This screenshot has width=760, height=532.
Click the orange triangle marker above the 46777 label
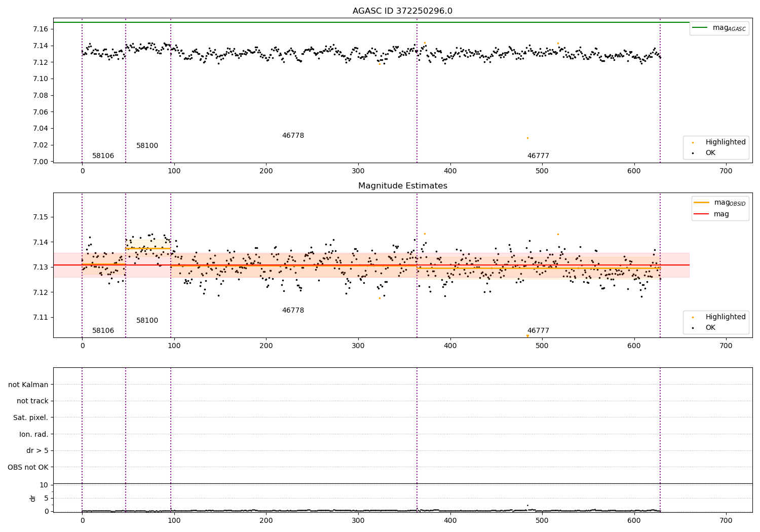click(x=527, y=336)
